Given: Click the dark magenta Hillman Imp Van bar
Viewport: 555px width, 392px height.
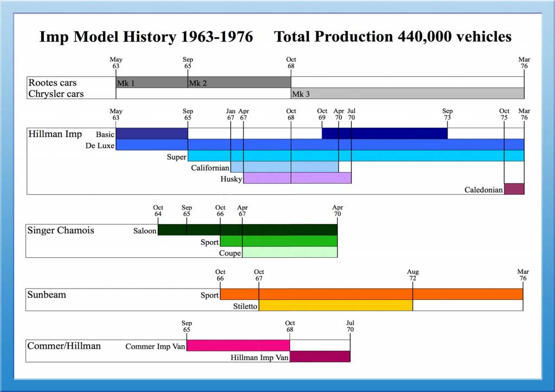Looking at the screenshot, I should click(320, 356).
